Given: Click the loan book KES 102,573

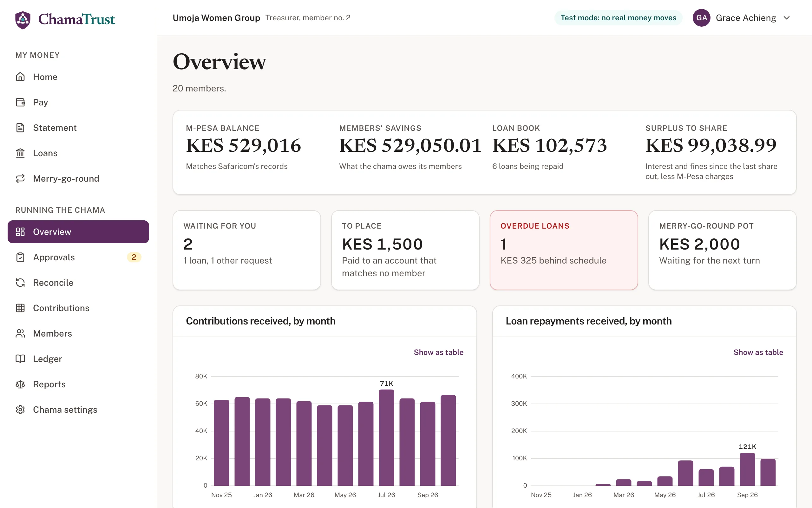Looking at the screenshot, I should coord(550,145).
